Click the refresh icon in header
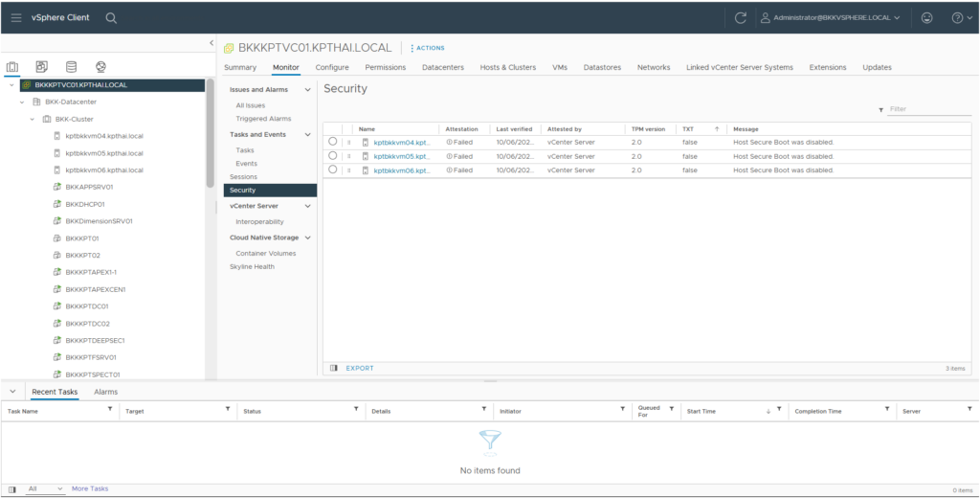 (x=740, y=17)
